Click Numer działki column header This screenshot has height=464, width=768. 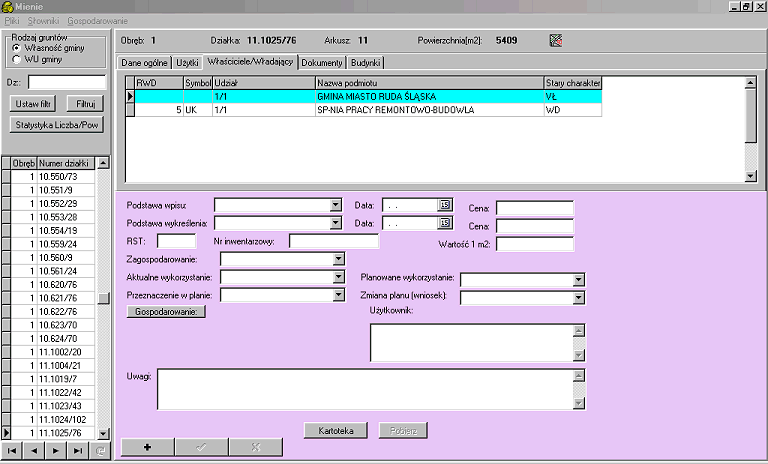pos(66,163)
